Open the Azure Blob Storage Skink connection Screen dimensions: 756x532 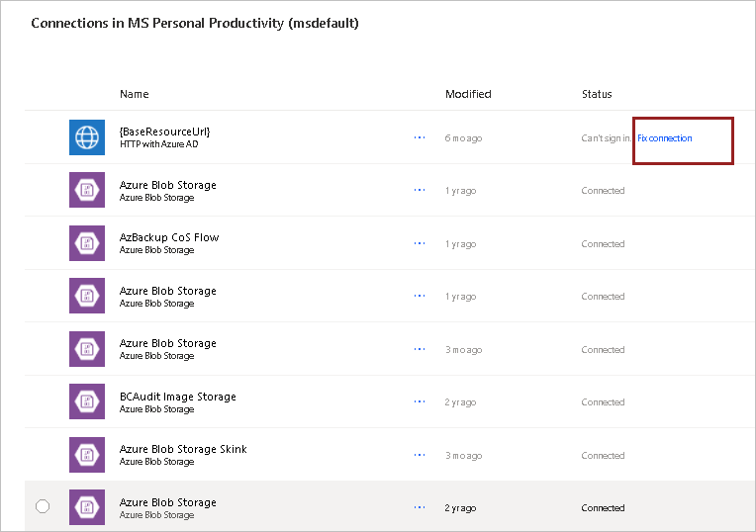[183, 449]
